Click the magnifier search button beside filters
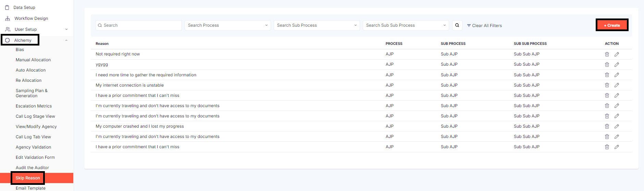644x191 pixels. pyautogui.click(x=457, y=25)
